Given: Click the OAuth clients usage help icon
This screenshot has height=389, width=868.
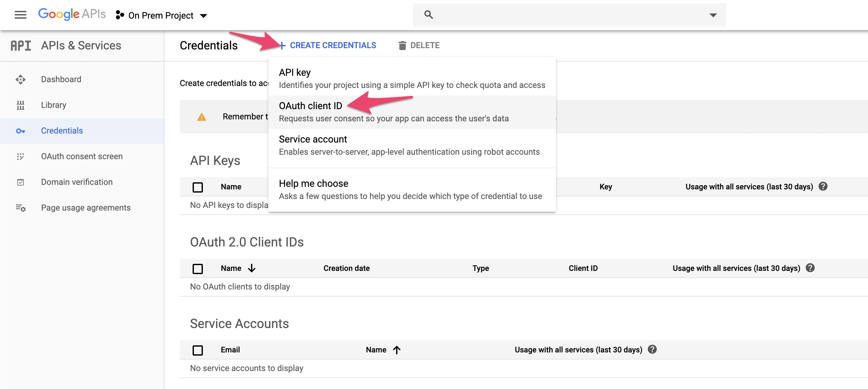Looking at the screenshot, I should click(810, 268).
